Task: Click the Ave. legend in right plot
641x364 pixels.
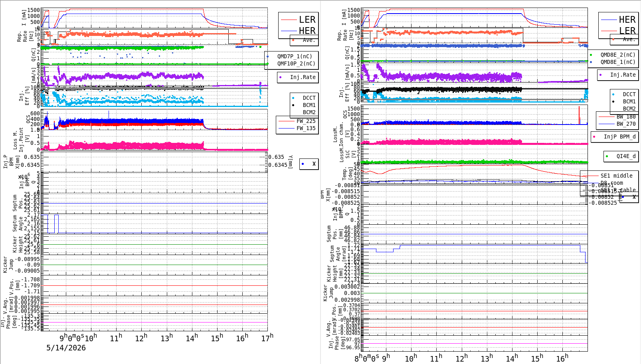Action: [x=629, y=39]
